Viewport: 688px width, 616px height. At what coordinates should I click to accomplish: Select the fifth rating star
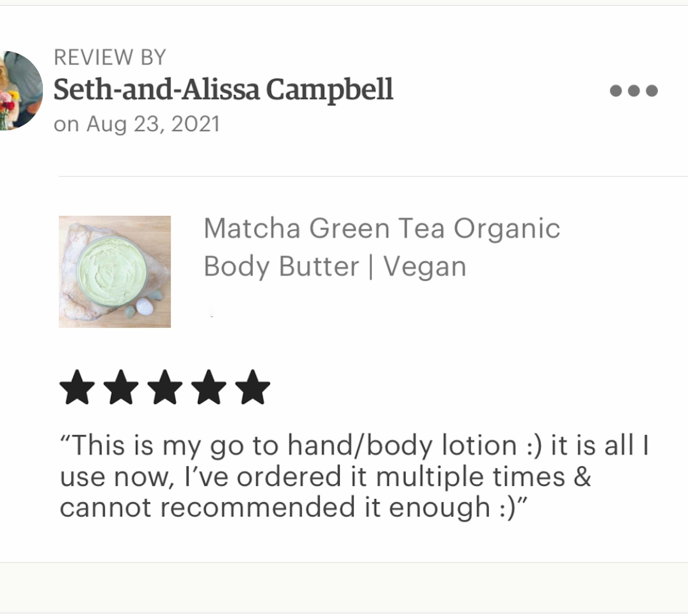[x=253, y=387]
